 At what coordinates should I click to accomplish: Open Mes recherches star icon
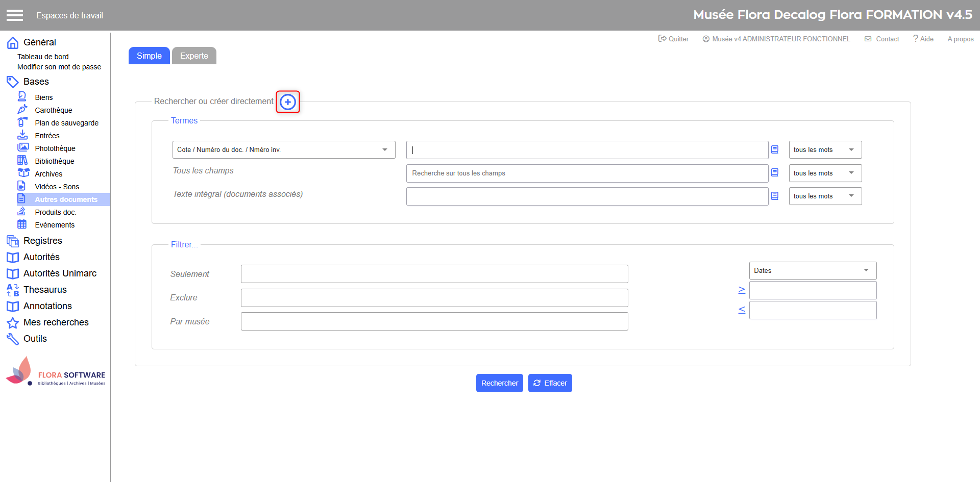pos(13,323)
